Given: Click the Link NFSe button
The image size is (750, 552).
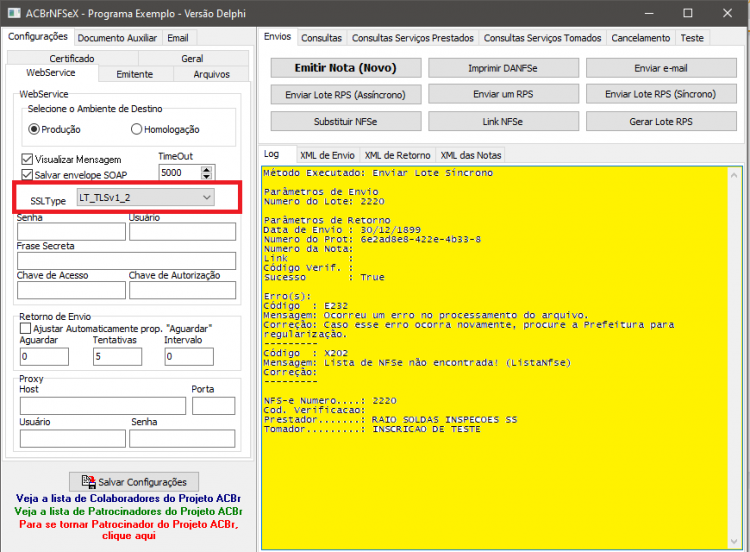Looking at the screenshot, I should [503, 121].
